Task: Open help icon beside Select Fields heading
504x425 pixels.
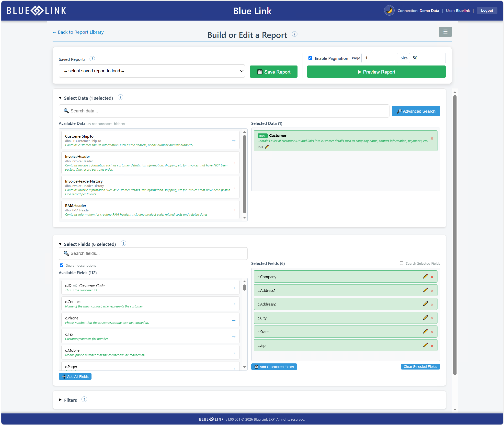Action: tap(123, 243)
